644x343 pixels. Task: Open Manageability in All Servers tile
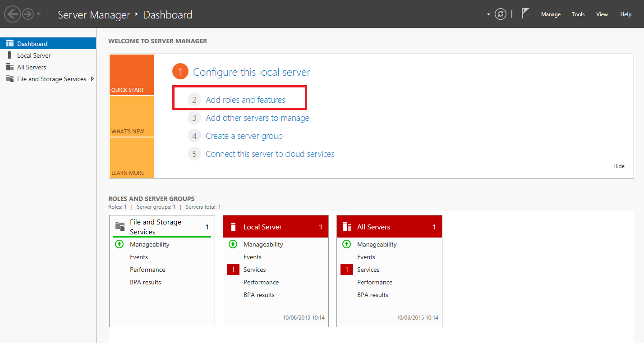tap(377, 244)
